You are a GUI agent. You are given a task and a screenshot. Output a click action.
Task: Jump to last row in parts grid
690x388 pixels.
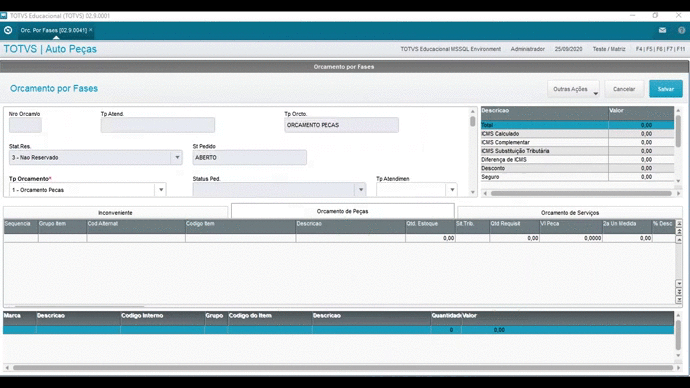pos(679,300)
